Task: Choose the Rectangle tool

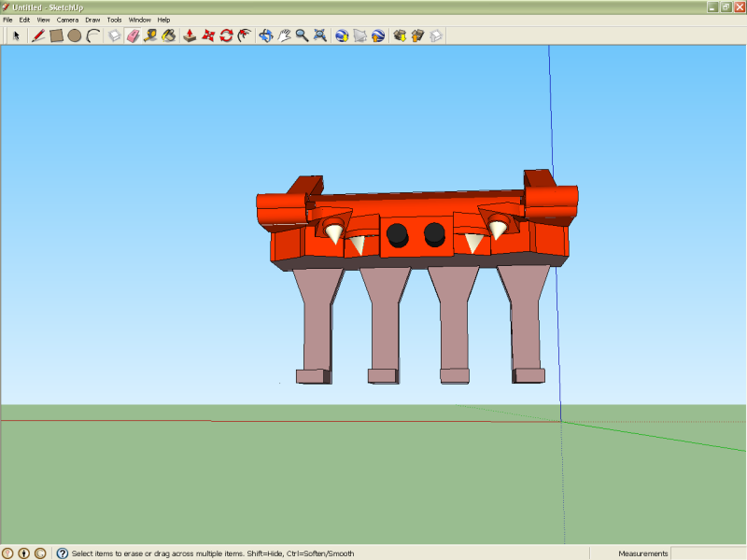Action: [56, 35]
